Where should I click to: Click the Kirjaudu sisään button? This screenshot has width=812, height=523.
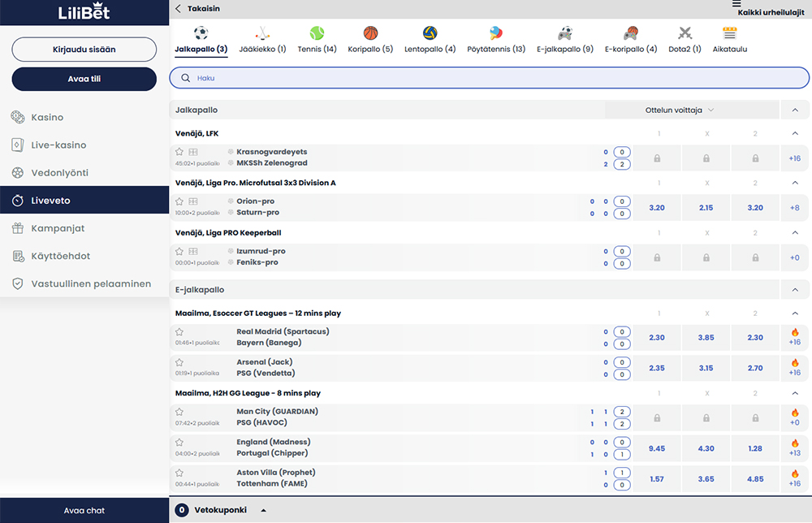[x=84, y=50]
